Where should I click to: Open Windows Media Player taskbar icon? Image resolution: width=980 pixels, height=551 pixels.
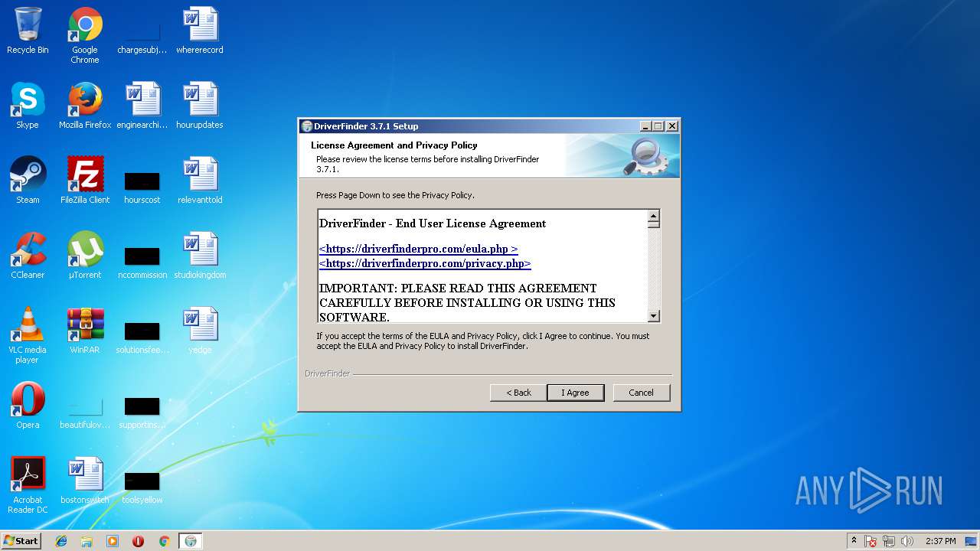[x=113, y=541]
